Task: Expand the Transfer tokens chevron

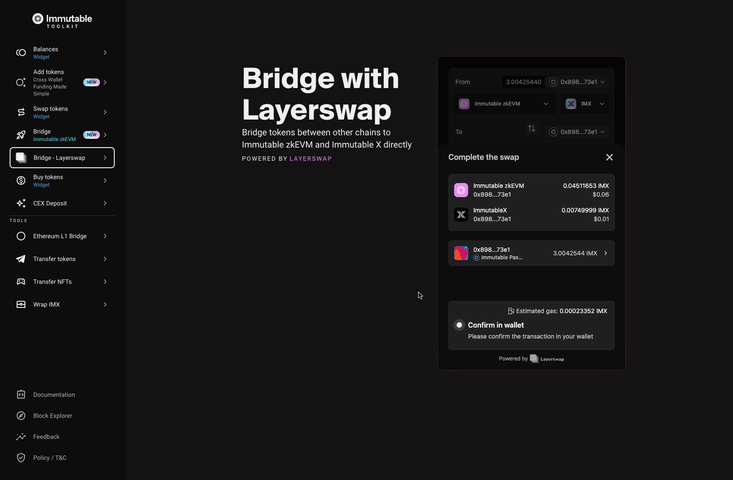Action: coord(105,259)
